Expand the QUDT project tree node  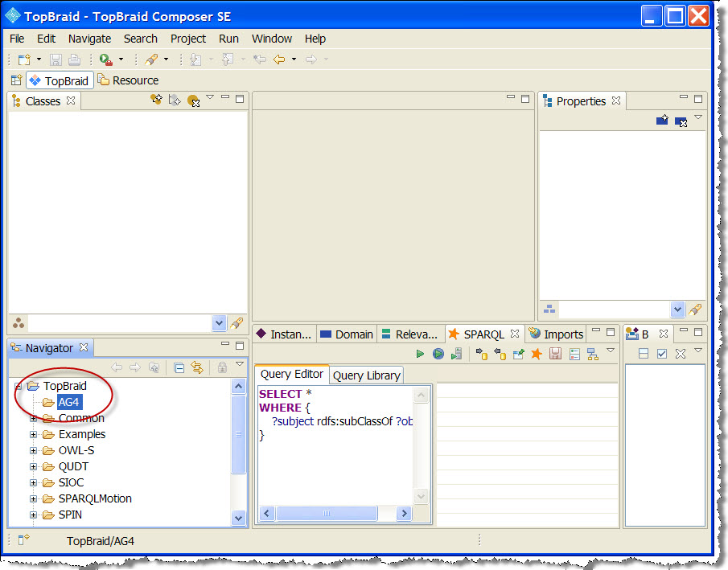pos(32,466)
